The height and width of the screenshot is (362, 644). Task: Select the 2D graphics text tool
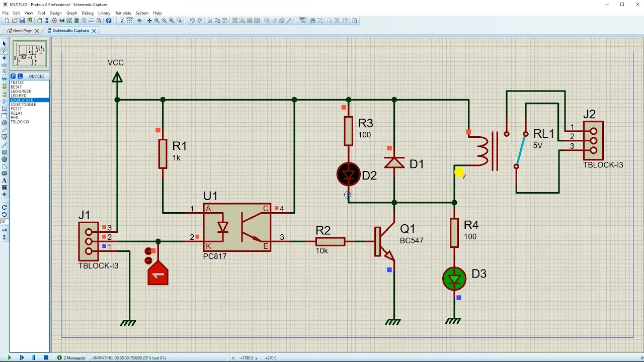point(5,180)
